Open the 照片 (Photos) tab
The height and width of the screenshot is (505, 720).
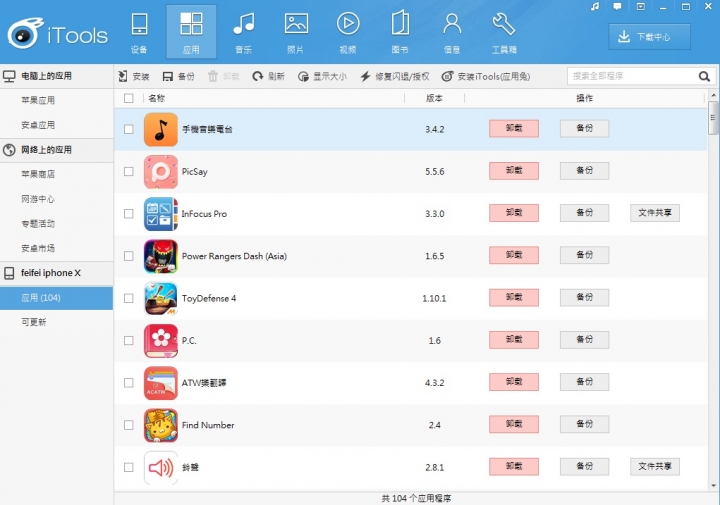pos(296,33)
